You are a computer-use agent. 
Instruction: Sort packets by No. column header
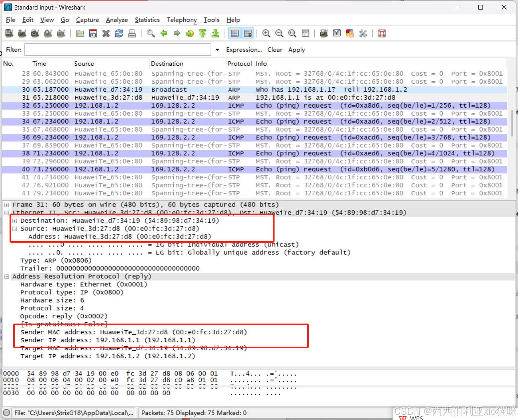click(17, 64)
